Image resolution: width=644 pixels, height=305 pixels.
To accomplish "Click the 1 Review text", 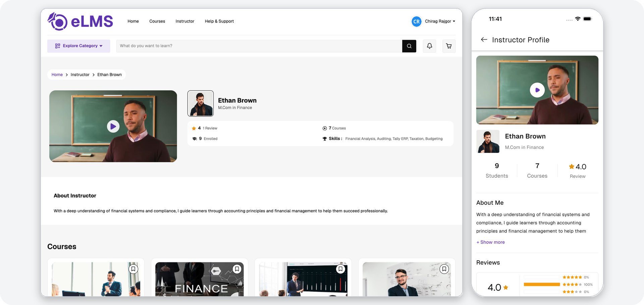I will [x=210, y=128].
